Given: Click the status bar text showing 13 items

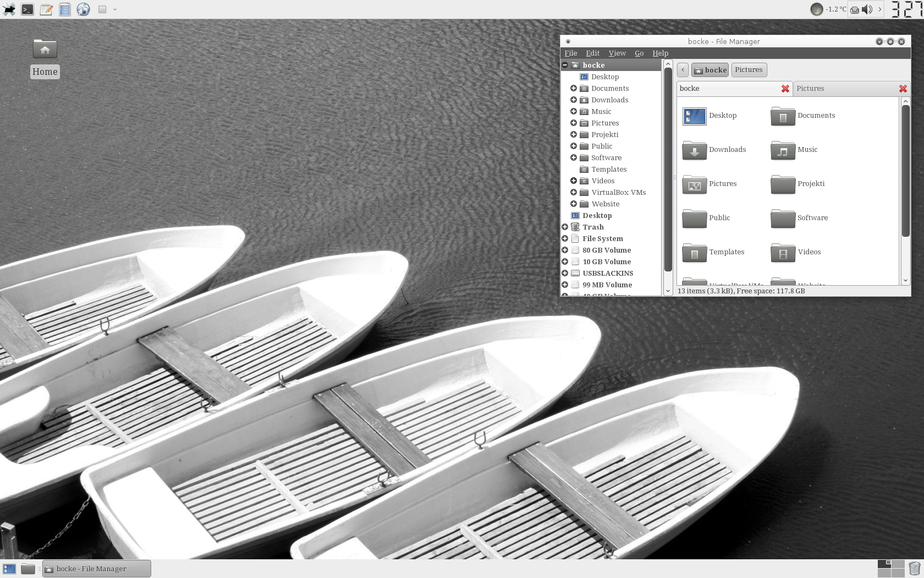Looking at the screenshot, I should pos(741,291).
